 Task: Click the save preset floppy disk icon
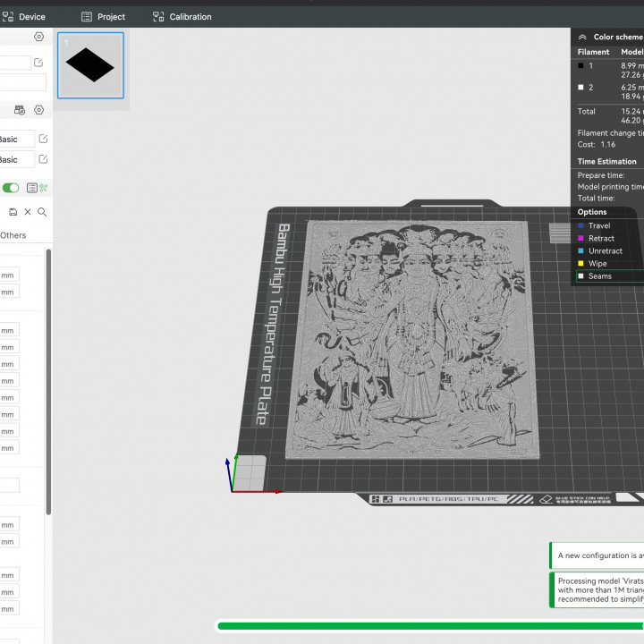[x=13, y=212]
